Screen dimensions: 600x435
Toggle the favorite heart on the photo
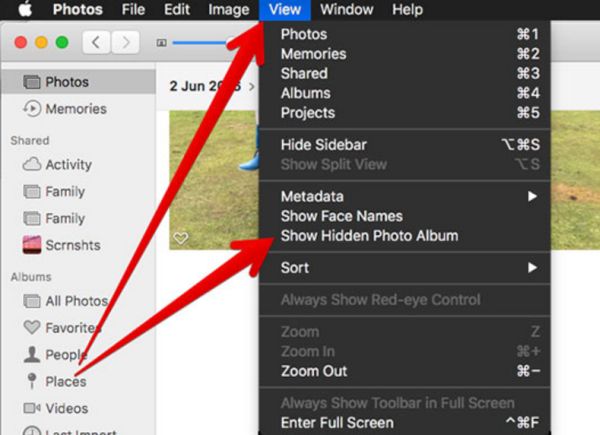point(181,238)
